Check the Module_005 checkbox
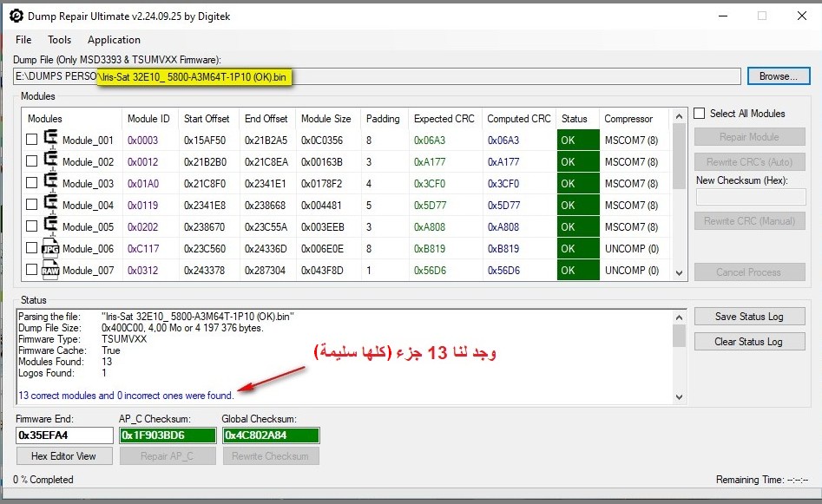 pos(32,226)
